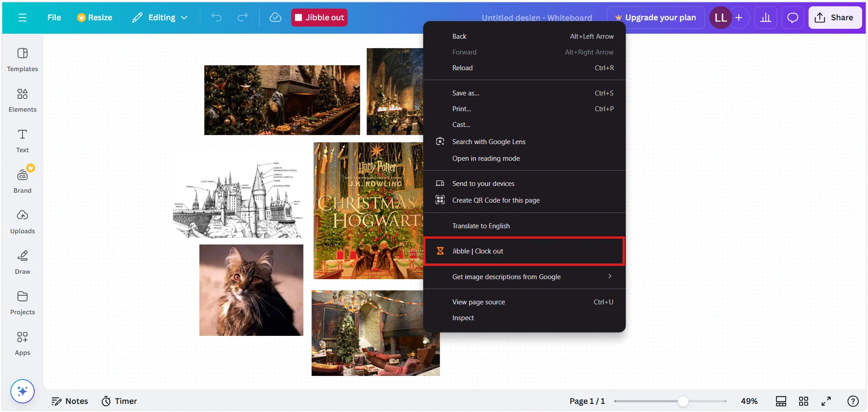Select Print... from context menu
Viewport: 868px width, 412px height.
pyautogui.click(x=524, y=109)
